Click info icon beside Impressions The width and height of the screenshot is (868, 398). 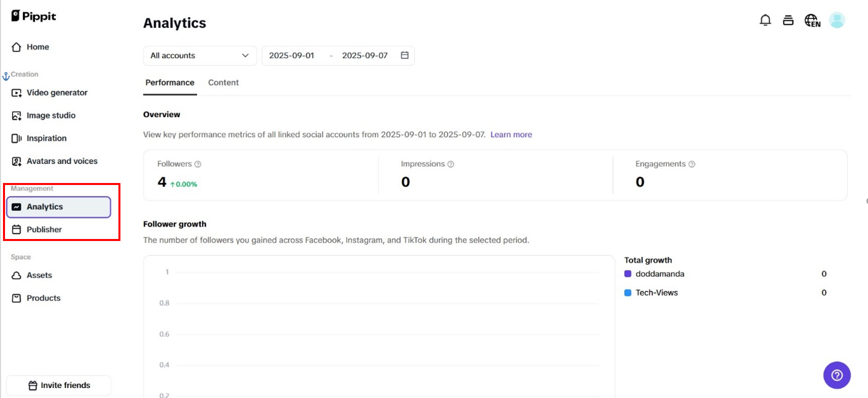click(x=451, y=164)
